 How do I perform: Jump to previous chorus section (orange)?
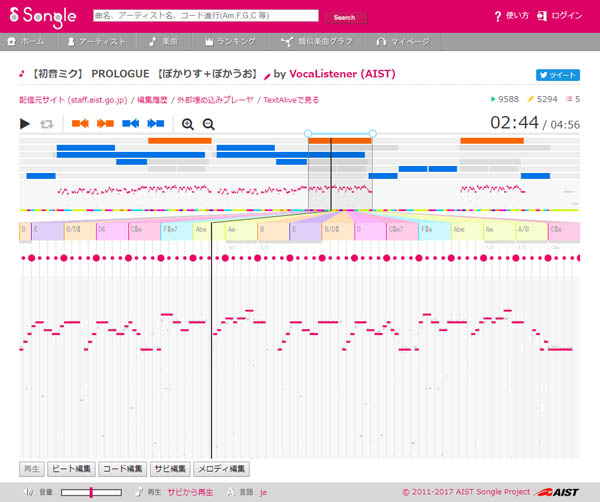point(79,124)
